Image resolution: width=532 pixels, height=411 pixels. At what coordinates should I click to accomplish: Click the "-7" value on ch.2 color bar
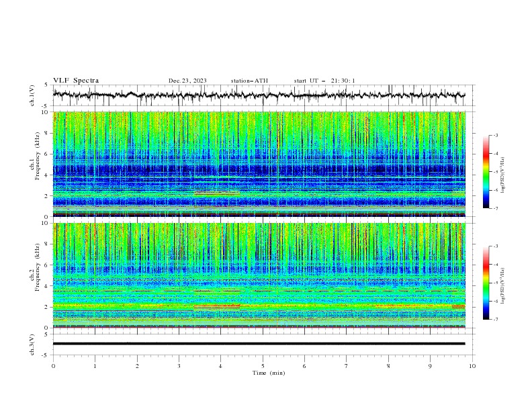pyautogui.click(x=495, y=320)
